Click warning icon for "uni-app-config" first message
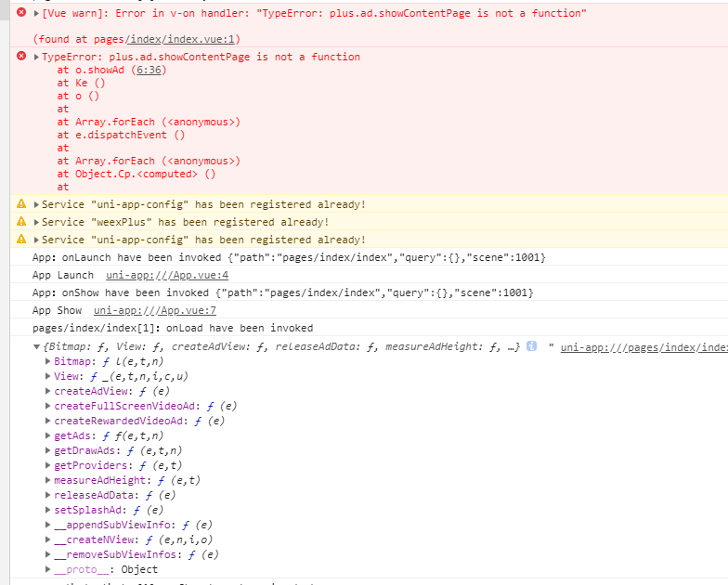Image resolution: width=728 pixels, height=585 pixels. tap(21, 204)
